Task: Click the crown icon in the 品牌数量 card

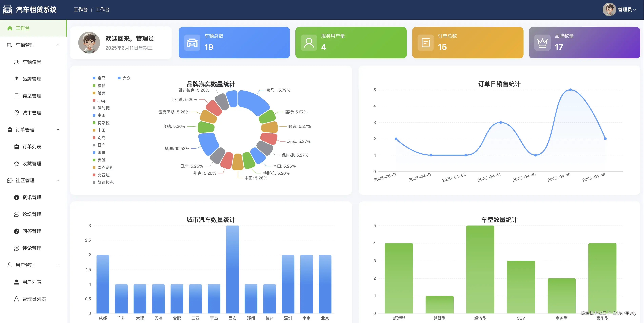Action: (x=542, y=43)
